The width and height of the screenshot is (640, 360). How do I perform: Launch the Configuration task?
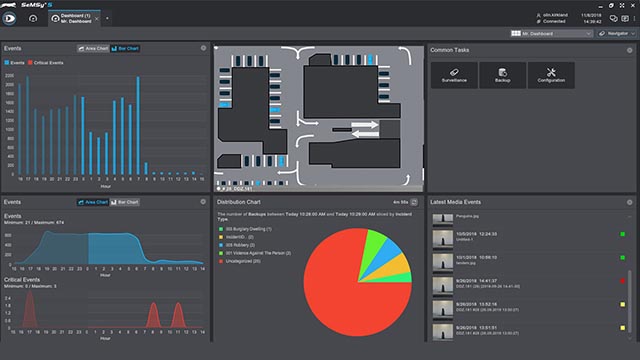click(x=551, y=75)
